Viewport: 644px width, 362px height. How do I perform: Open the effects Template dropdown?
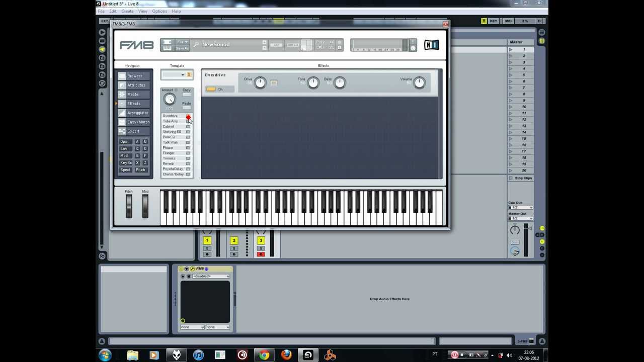[x=173, y=75]
